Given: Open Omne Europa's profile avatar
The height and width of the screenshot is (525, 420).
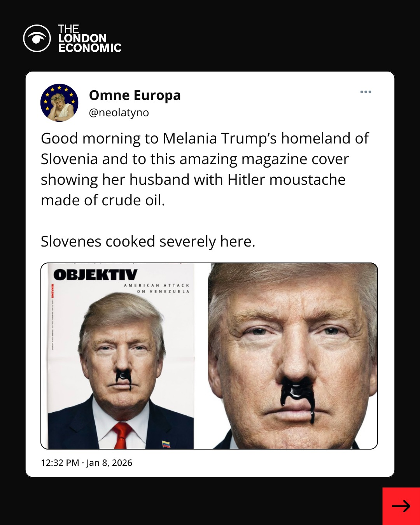Looking at the screenshot, I should point(59,103).
